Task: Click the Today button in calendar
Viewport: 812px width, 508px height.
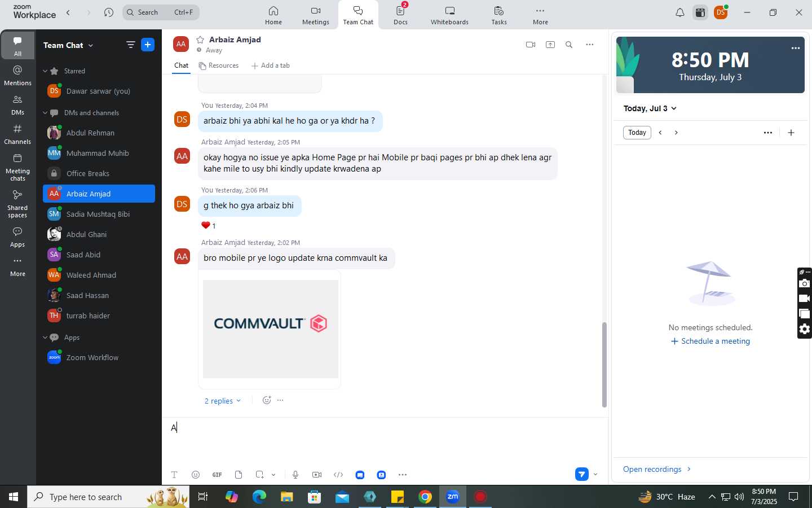Action: (637, 133)
